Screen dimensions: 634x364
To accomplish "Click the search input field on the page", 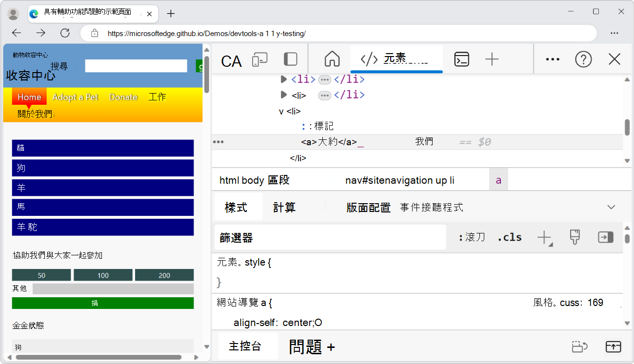I will click(x=136, y=65).
